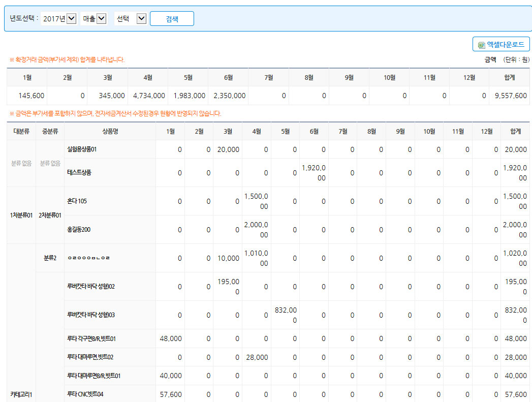Click the 상품명 column header
The height and width of the screenshot is (402, 532).
click(x=110, y=131)
